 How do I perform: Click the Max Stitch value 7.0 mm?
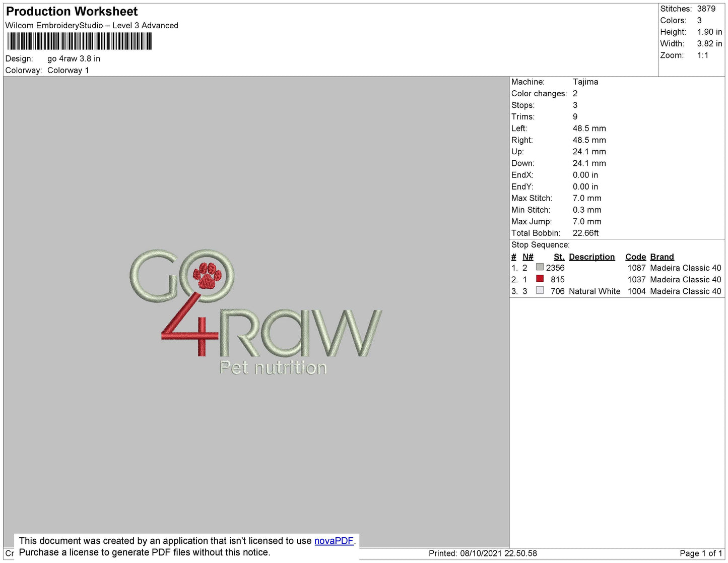pyautogui.click(x=587, y=198)
